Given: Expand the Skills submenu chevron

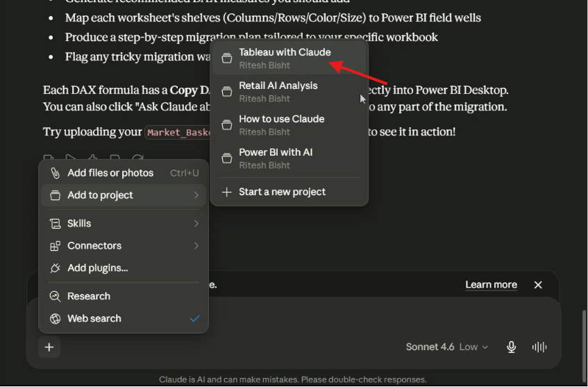Looking at the screenshot, I should (196, 224).
